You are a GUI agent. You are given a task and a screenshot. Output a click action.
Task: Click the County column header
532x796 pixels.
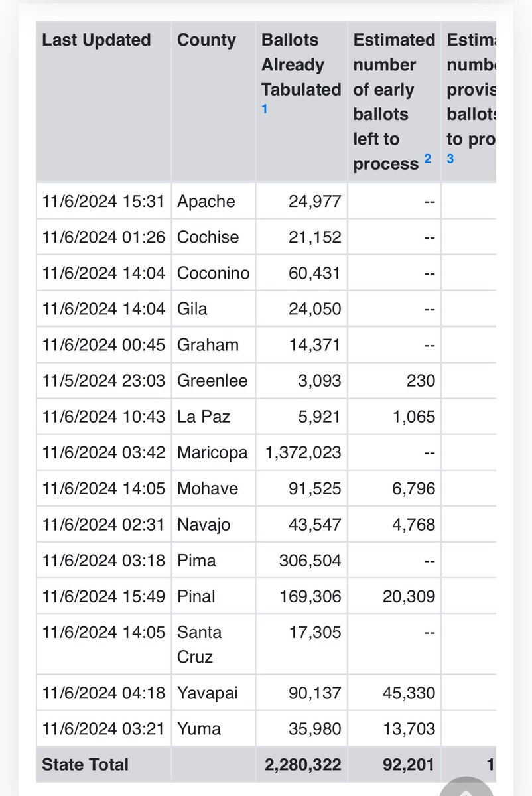[x=206, y=40]
